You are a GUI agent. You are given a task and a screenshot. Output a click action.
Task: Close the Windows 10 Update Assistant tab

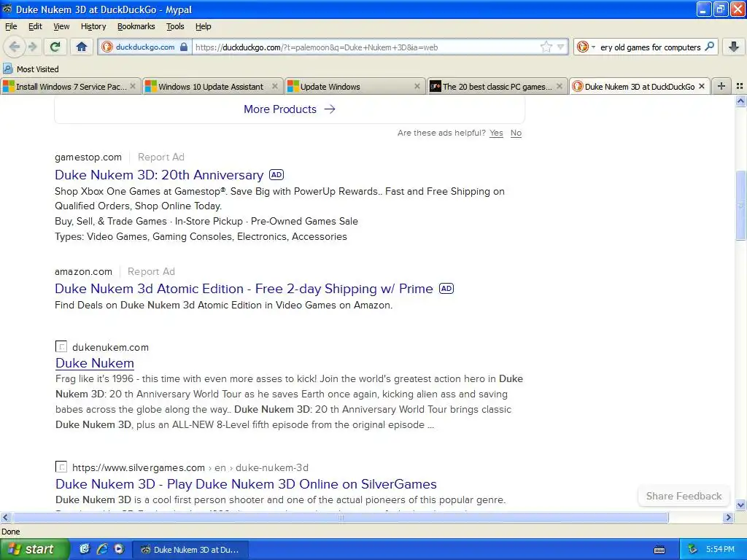coord(275,86)
